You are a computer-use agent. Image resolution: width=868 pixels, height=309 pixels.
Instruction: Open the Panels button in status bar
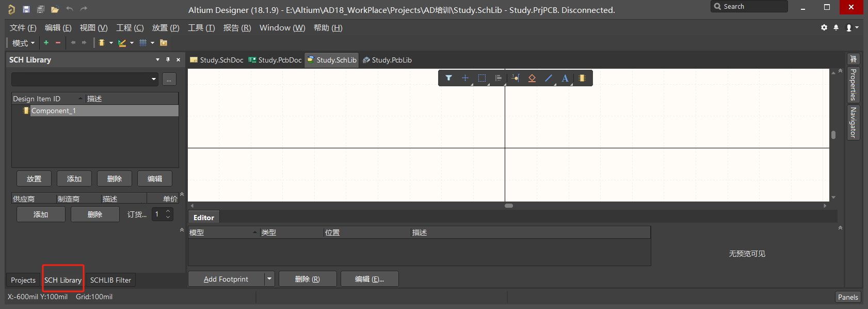click(x=848, y=297)
